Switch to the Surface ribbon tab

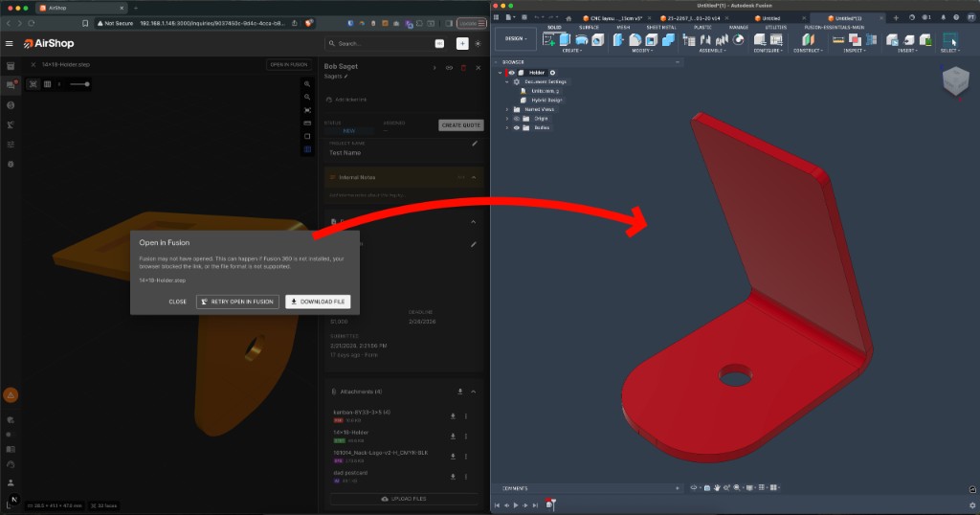[x=589, y=27]
